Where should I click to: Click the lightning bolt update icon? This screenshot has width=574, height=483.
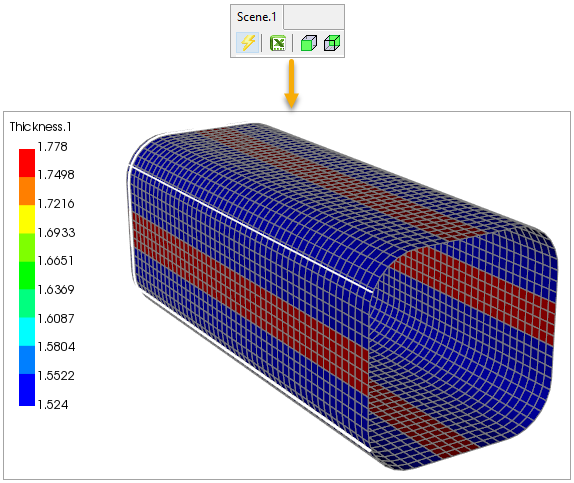pos(247,43)
